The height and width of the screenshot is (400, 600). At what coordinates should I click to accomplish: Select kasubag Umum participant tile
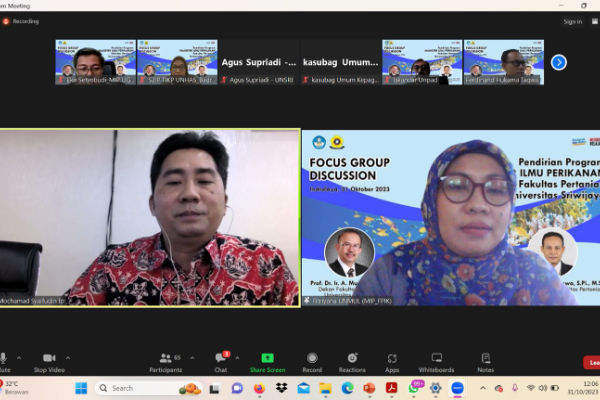341,62
